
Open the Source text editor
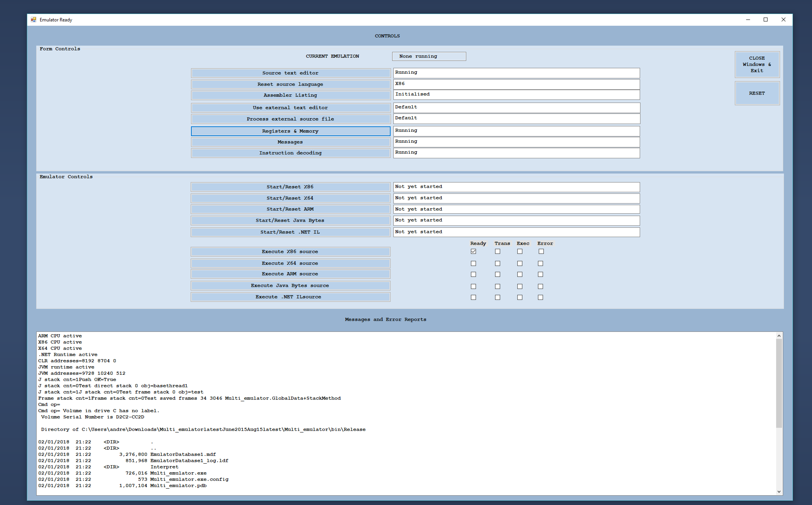tap(290, 73)
